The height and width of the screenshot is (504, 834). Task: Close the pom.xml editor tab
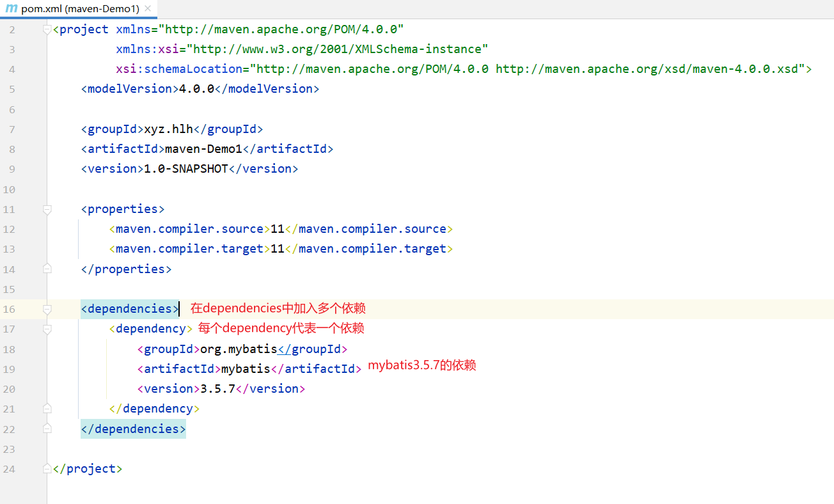click(x=148, y=10)
